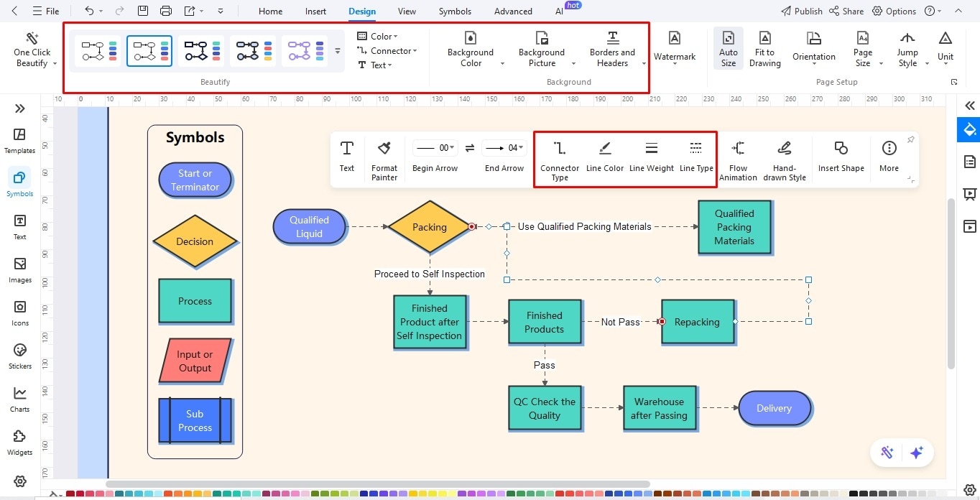Image resolution: width=980 pixels, height=500 pixels.
Task: Click the horizontal scrollbar below canvas
Action: pyautogui.click(x=378, y=484)
